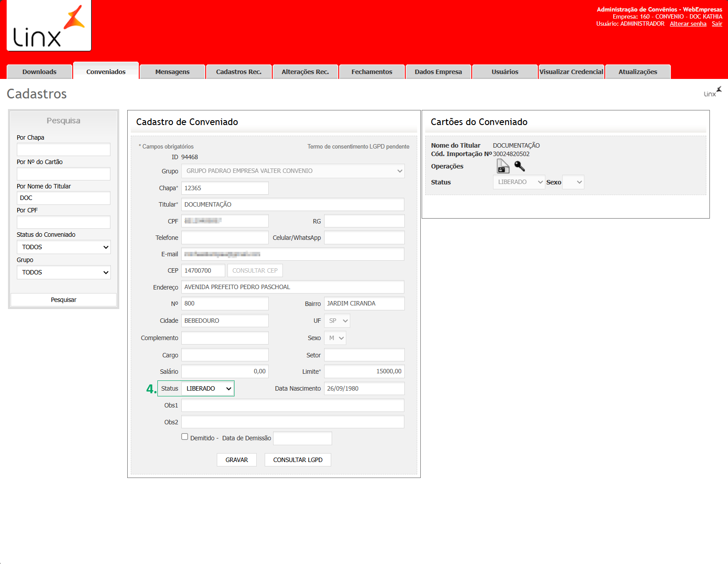Click the ID value 94468

point(190,157)
